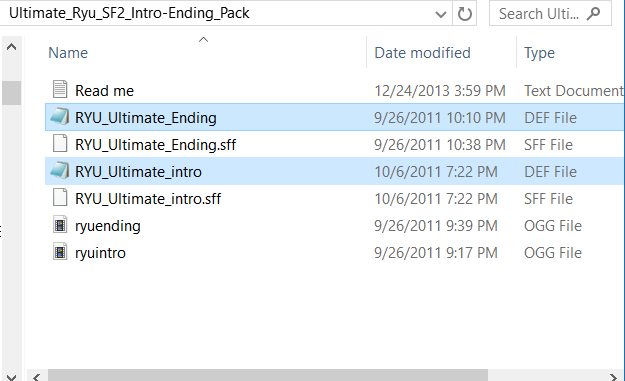The image size is (625, 381).
Task: Sort files by Date modified header
Action: pyautogui.click(x=423, y=53)
